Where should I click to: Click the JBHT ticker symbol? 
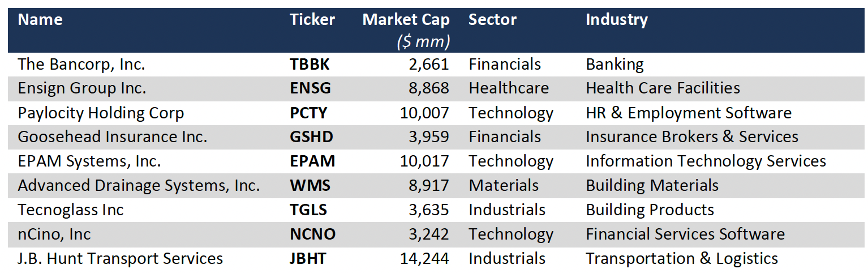tap(308, 259)
